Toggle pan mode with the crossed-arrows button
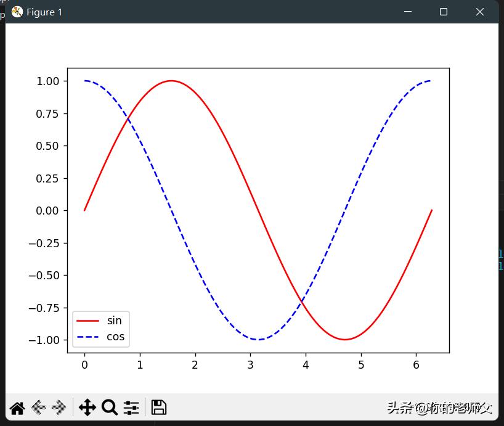The height and width of the screenshot is (426, 504). (87, 408)
